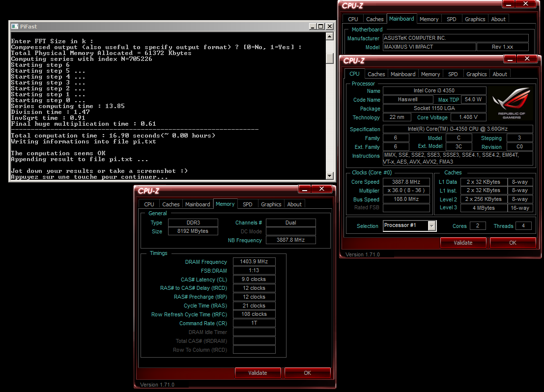Screen dimensions: 544x392
Task: Click the CAS# Latency value 9.0 clocks
Action: 254,279
